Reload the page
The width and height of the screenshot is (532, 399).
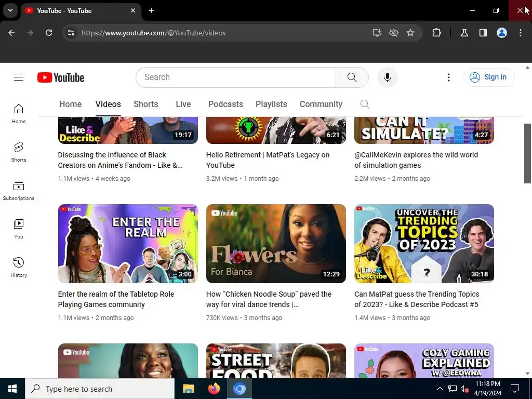coord(49,33)
